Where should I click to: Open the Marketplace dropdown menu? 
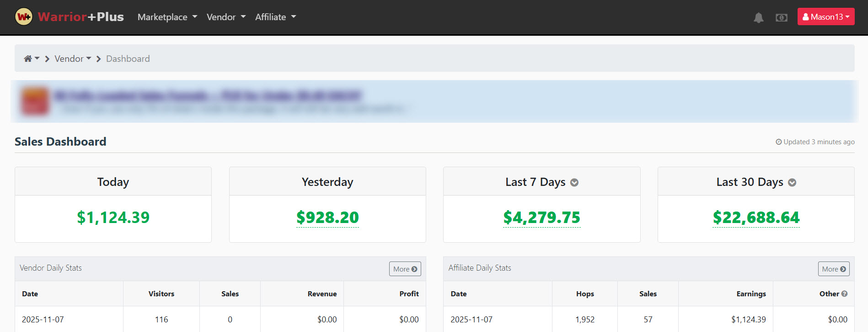pos(167,17)
